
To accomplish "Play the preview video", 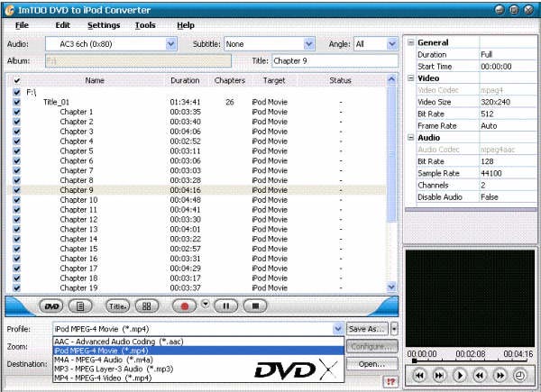I will 460,376.
